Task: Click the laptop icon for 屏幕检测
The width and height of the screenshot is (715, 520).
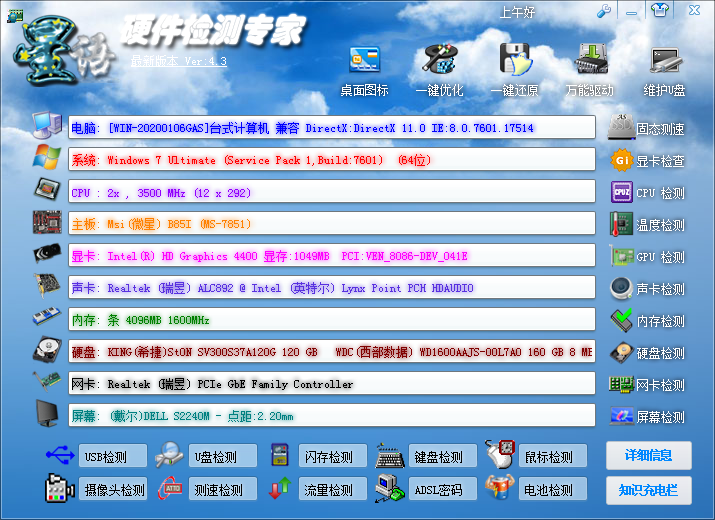Action: pos(622,416)
